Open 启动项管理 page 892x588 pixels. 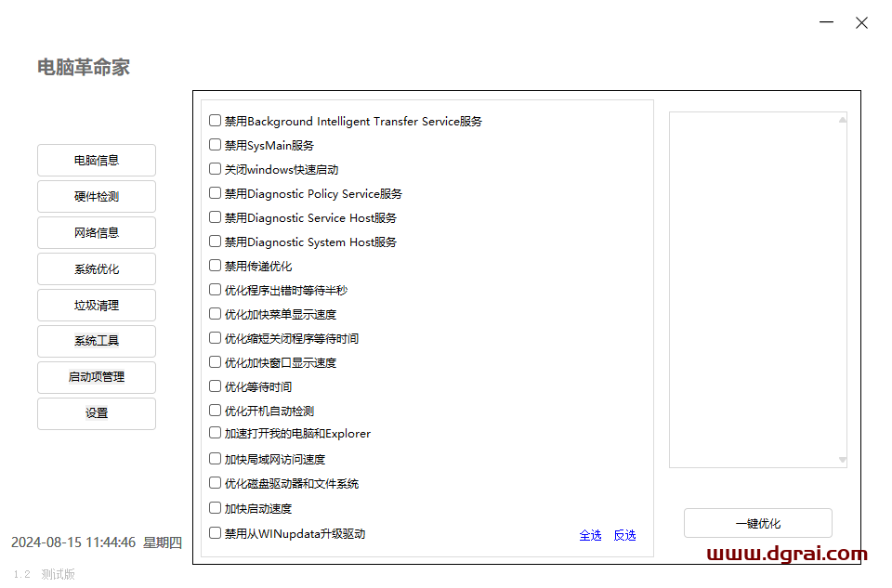97,377
